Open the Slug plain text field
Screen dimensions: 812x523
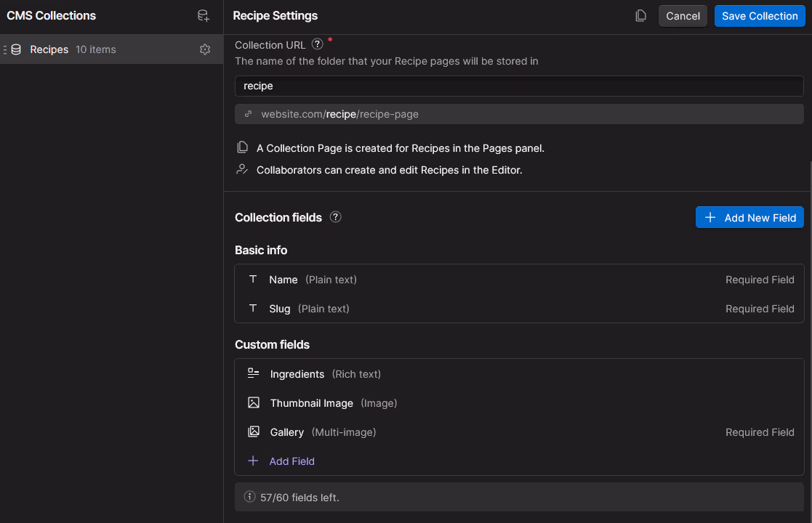pos(519,308)
